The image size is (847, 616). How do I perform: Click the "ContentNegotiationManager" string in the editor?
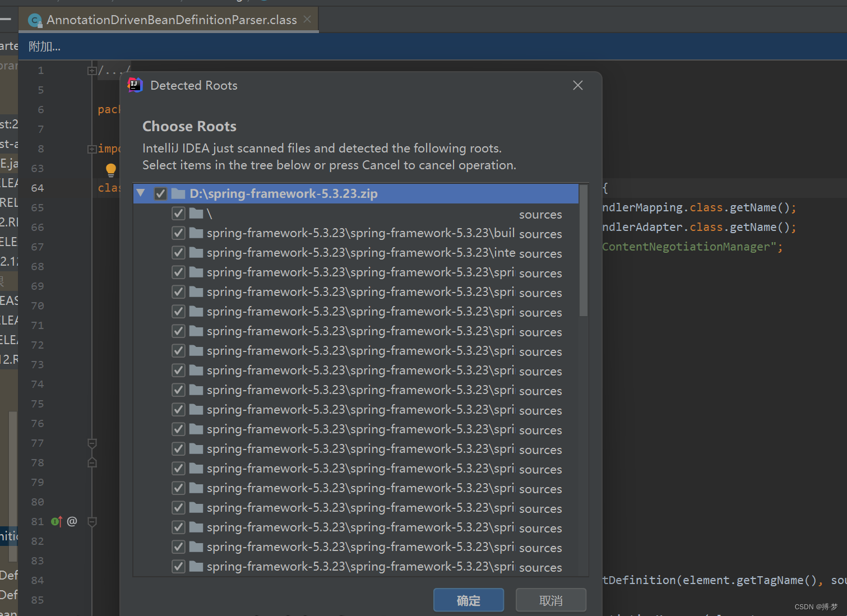tap(689, 247)
